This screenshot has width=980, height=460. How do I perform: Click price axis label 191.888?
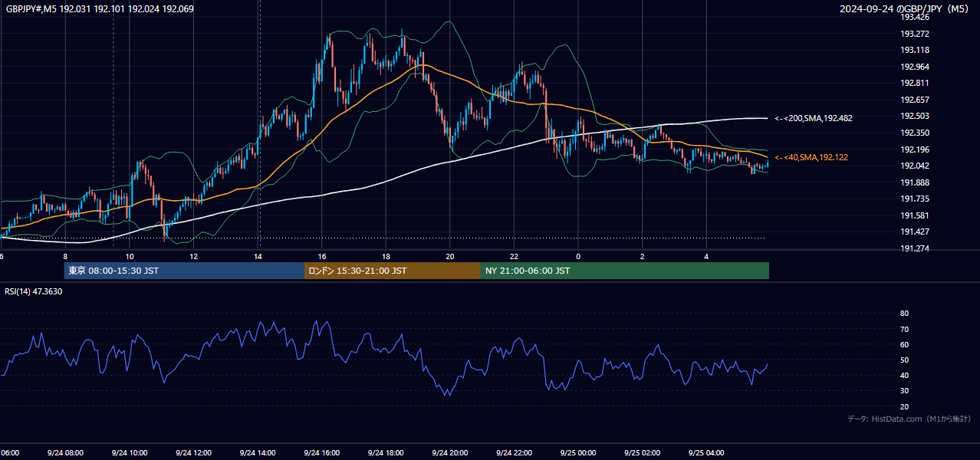tap(915, 182)
